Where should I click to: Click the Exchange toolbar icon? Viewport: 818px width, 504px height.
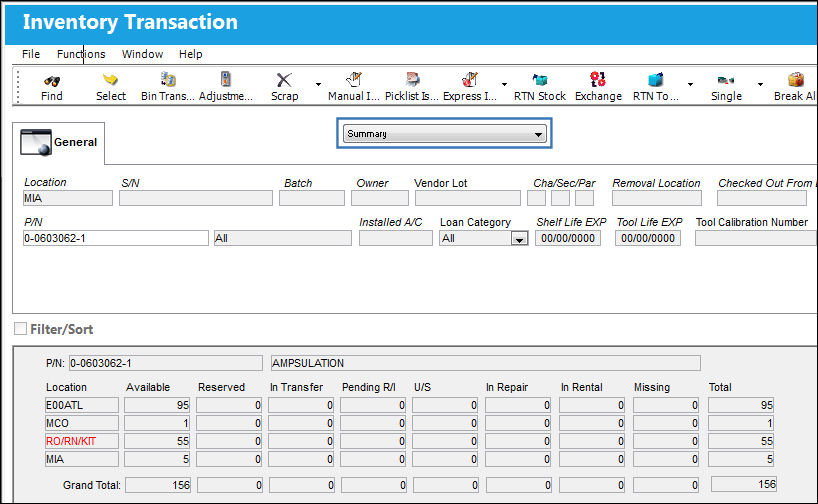coord(598,79)
